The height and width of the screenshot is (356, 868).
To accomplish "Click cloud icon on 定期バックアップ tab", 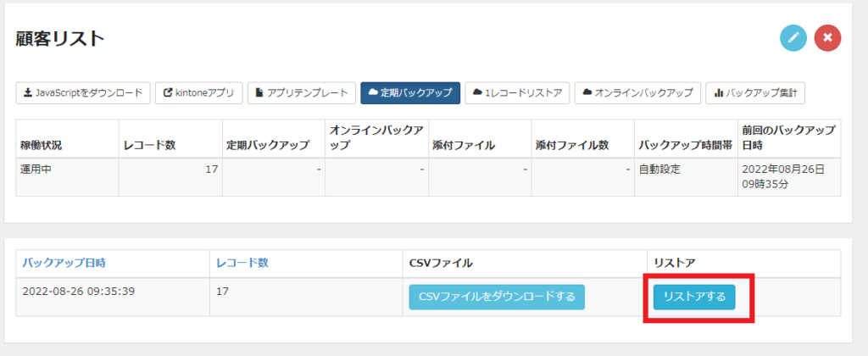I will [x=373, y=92].
